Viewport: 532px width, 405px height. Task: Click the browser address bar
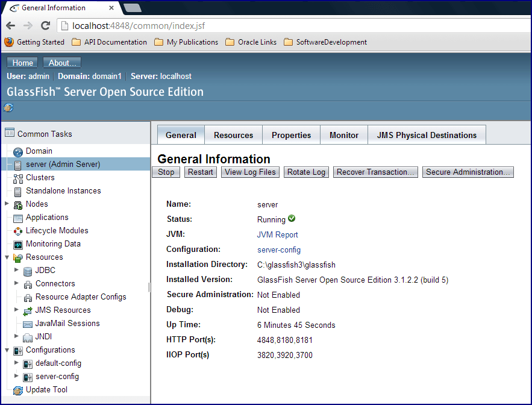[181, 26]
